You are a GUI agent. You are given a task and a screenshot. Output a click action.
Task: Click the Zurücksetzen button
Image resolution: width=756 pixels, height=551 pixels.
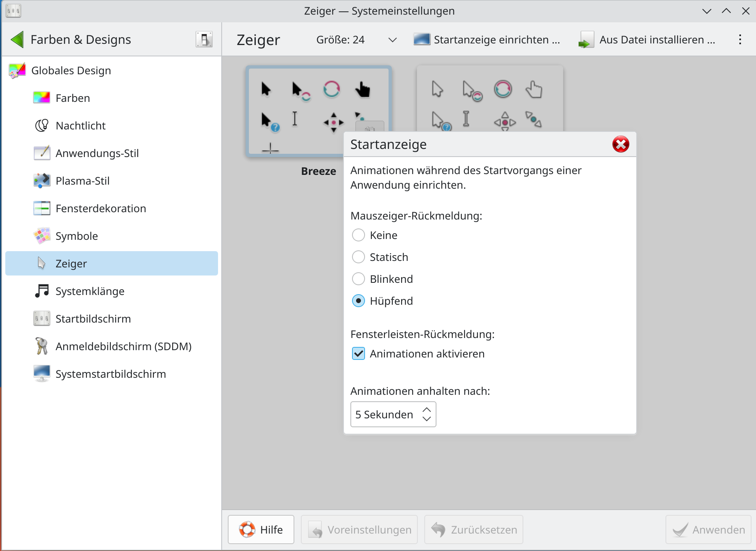474,529
